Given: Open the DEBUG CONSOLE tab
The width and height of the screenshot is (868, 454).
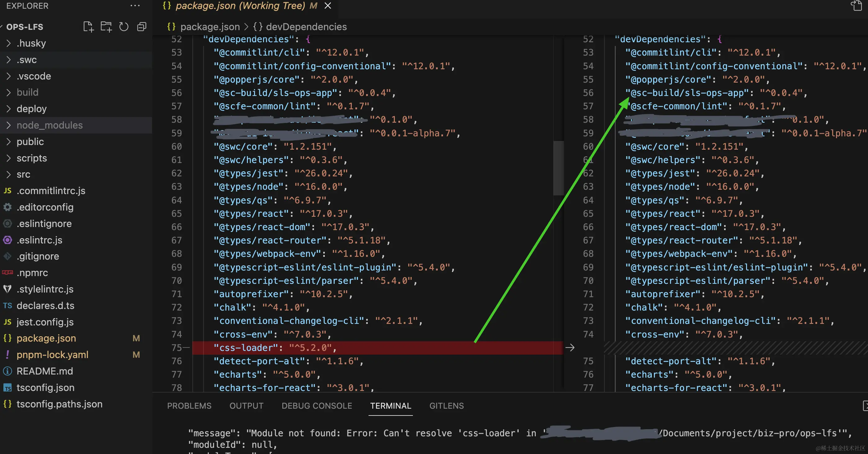Looking at the screenshot, I should tap(317, 406).
